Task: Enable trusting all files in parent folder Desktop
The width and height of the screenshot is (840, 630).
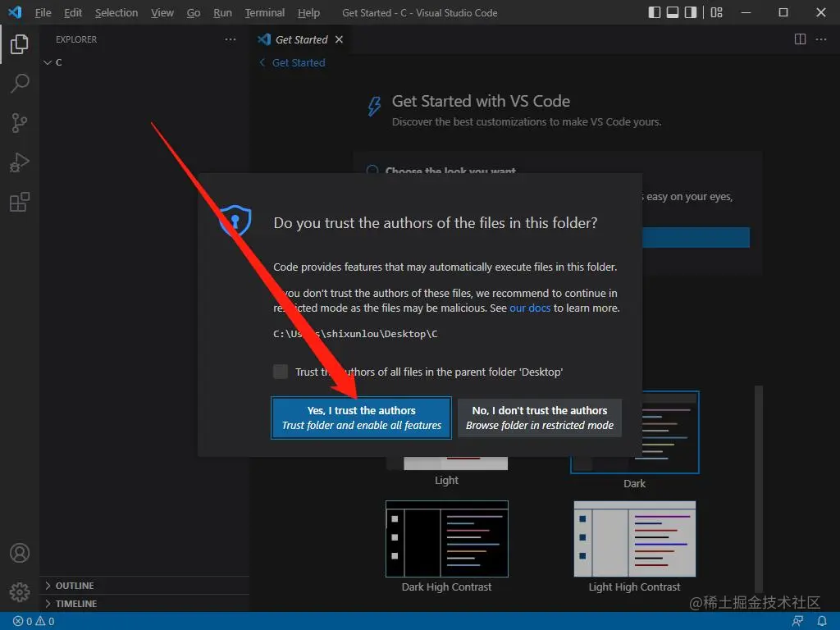Action: point(281,371)
